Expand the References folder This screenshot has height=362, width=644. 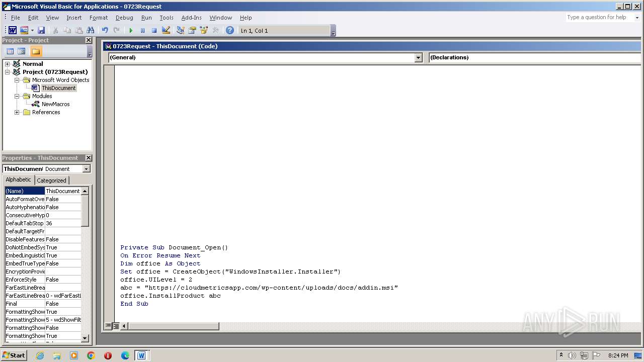point(17,112)
